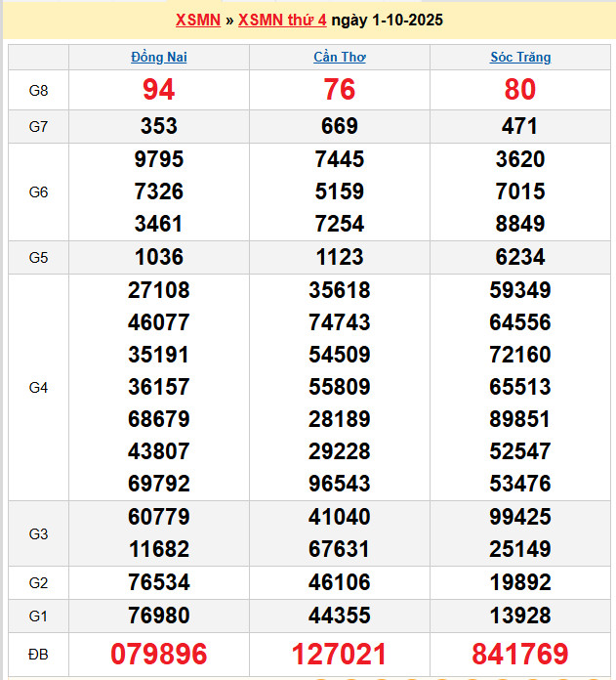Click G2 result 46106
Screen dimensions: 616x680
click(340, 582)
